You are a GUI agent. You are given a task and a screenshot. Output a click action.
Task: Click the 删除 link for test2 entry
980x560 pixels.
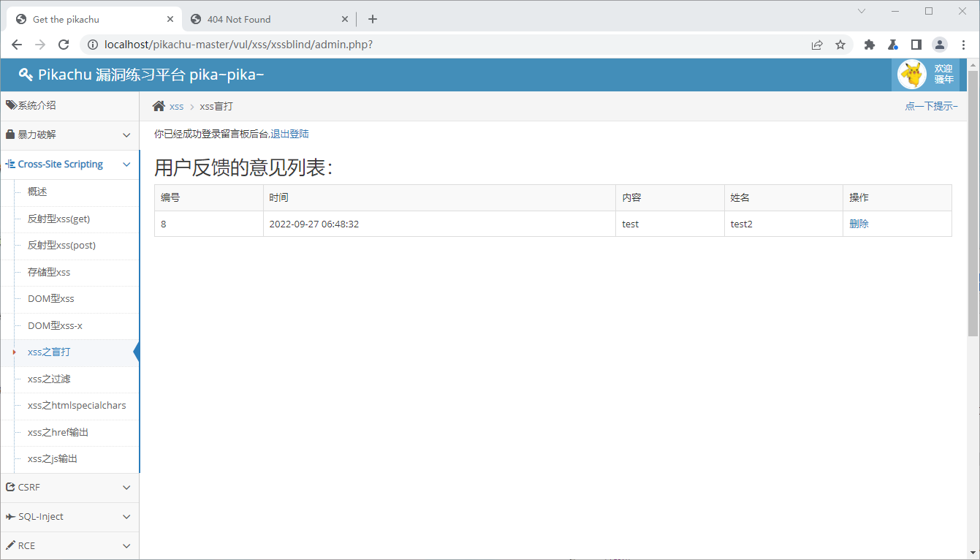[859, 224]
